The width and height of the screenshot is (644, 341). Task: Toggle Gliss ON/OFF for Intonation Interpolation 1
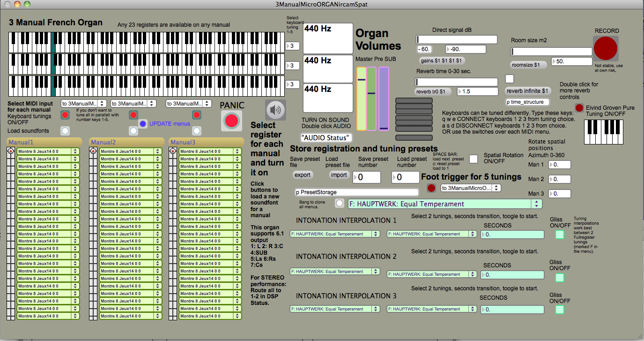coord(560,235)
